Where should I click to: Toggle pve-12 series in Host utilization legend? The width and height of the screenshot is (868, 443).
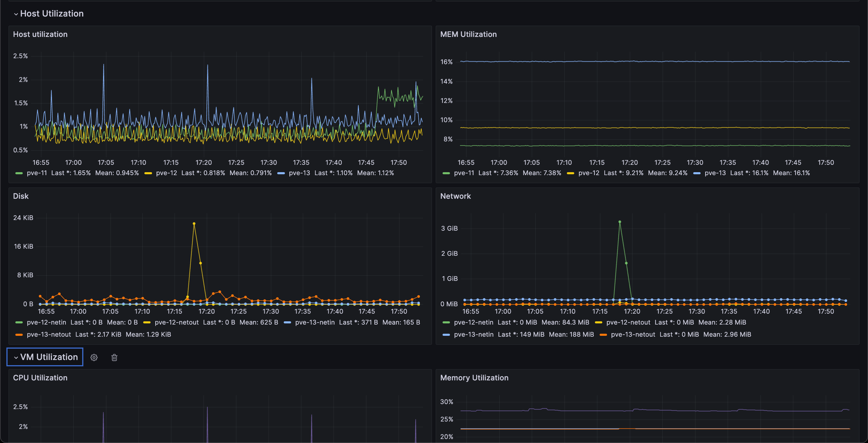tap(166, 173)
